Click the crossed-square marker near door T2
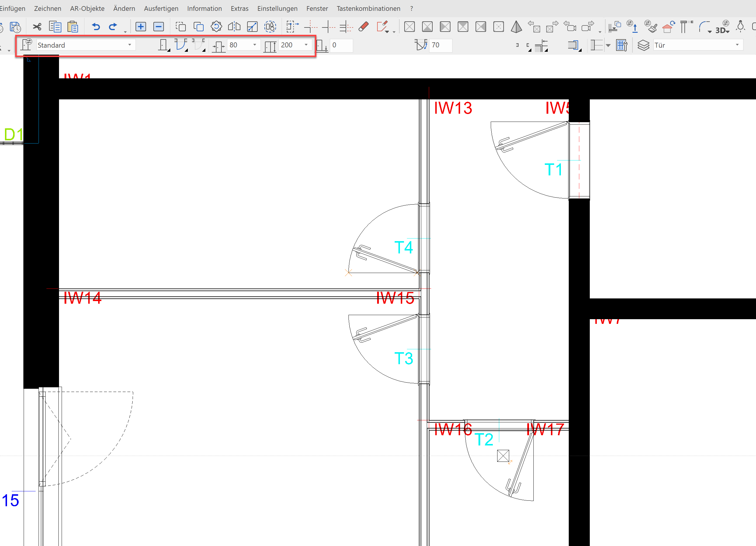 coord(503,456)
